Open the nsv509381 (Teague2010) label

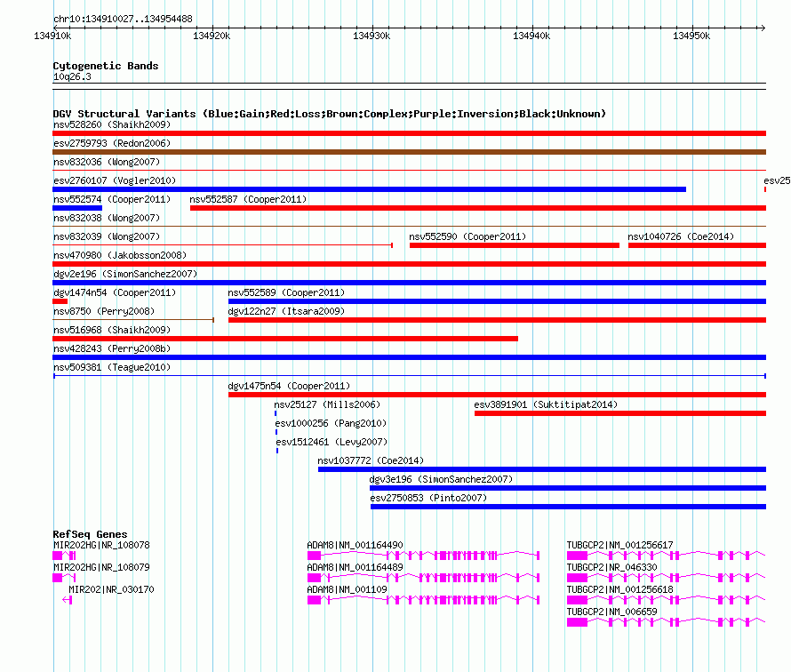(112, 367)
